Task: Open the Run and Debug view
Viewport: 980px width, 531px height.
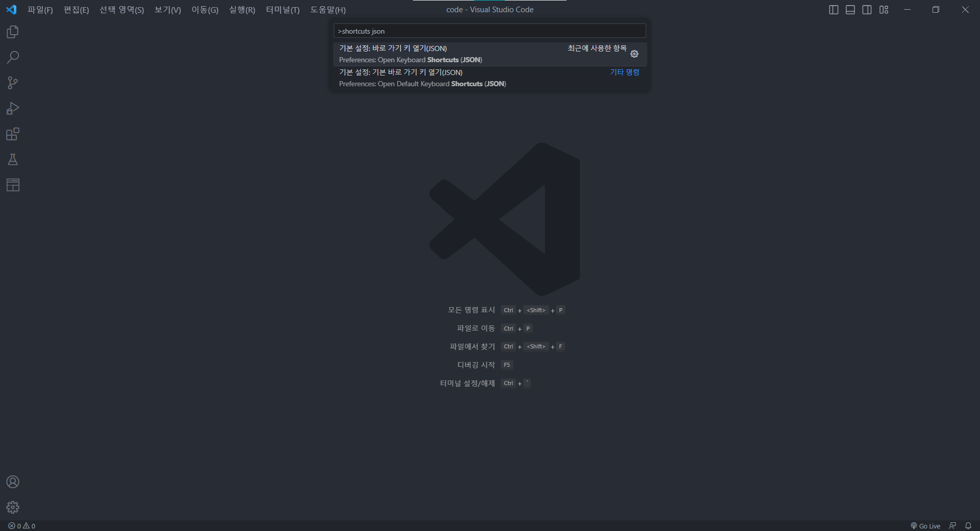Action: 13,108
